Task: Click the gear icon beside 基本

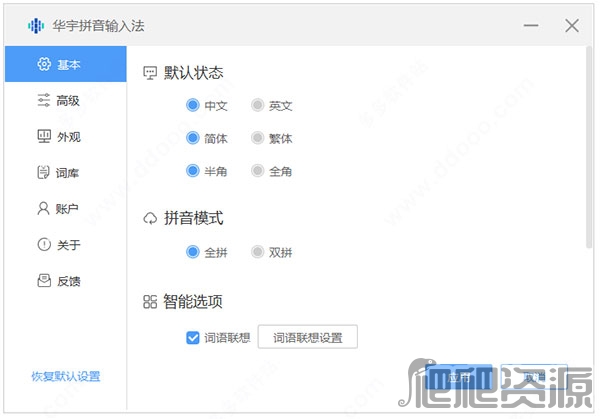Action: 44,64
